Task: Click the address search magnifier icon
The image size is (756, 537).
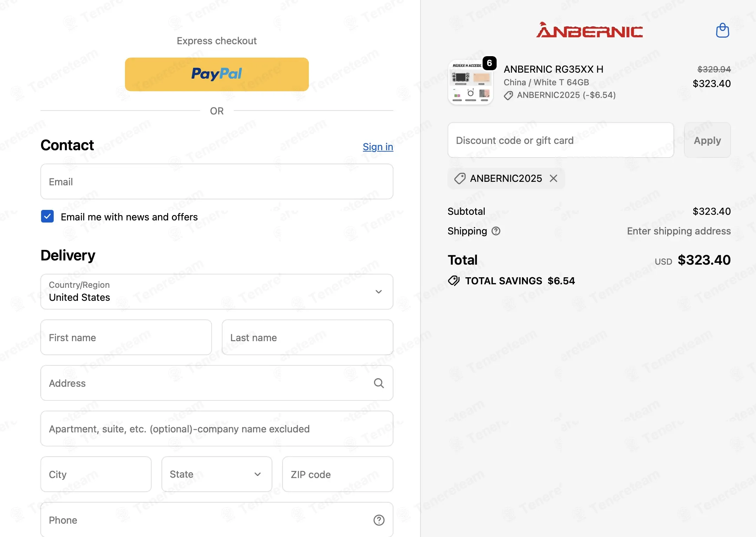Action: 379,383
